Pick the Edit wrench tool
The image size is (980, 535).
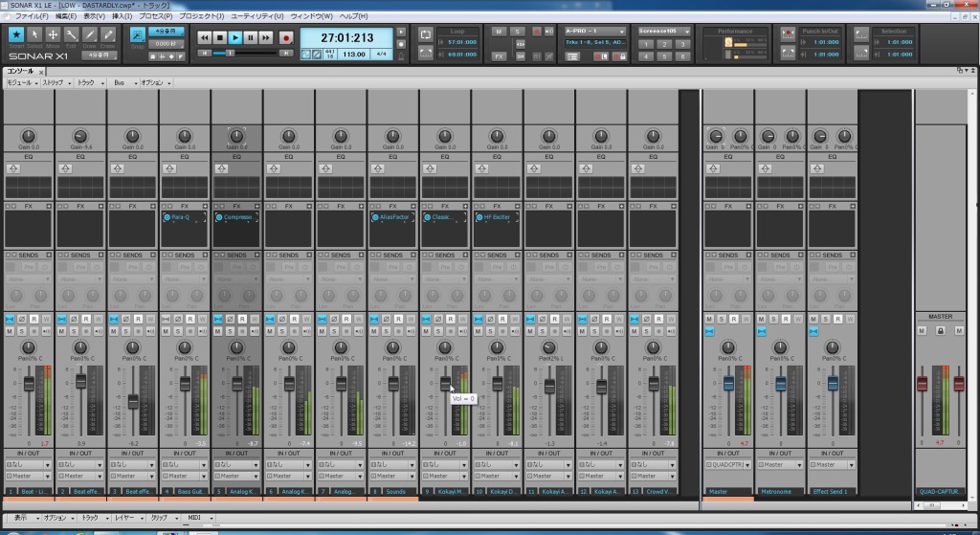71,35
